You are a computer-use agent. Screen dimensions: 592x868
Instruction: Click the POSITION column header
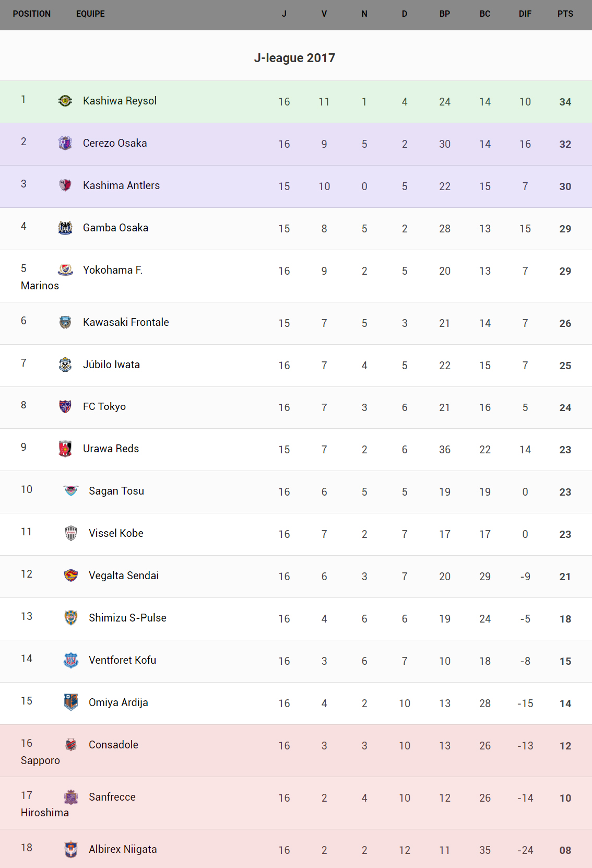coord(32,14)
